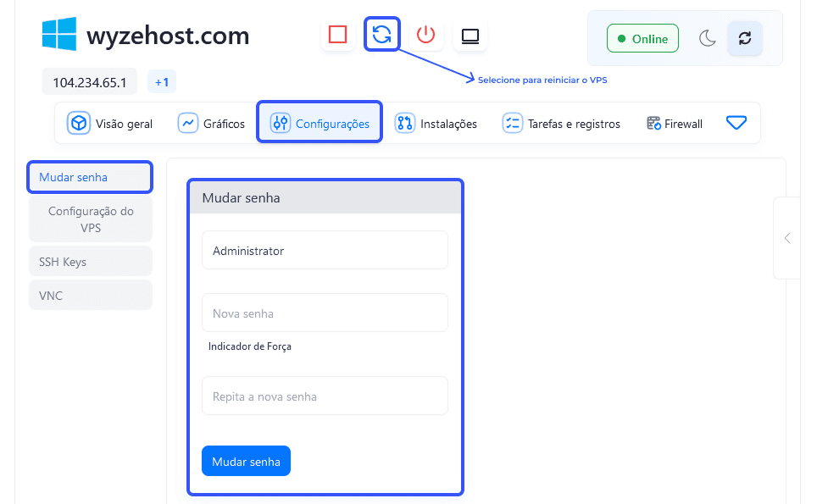Select Configuração do VPS in sidebar
Image resolution: width=817 pixels, height=504 pixels.
(91, 219)
